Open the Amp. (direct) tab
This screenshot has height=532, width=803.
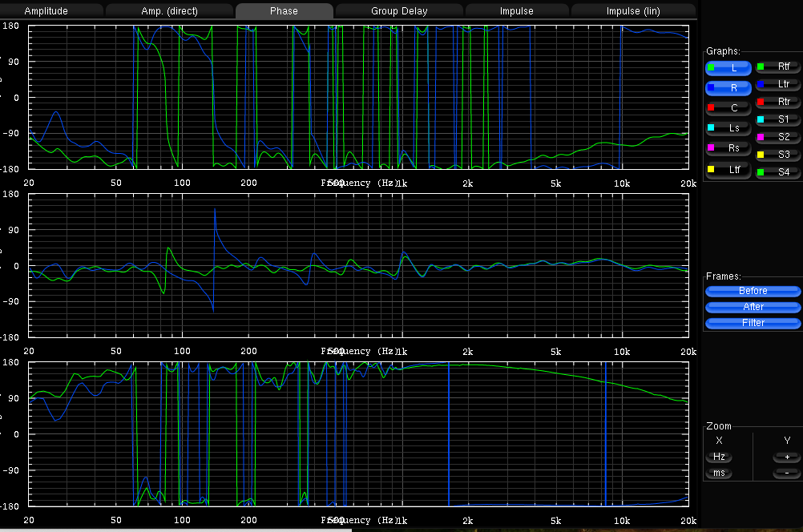click(x=169, y=11)
